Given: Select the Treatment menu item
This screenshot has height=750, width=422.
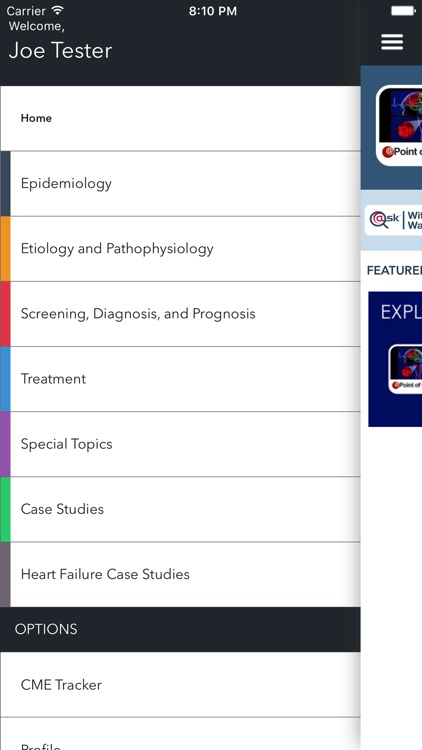Looking at the screenshot, I should click(x=180, y=379).
